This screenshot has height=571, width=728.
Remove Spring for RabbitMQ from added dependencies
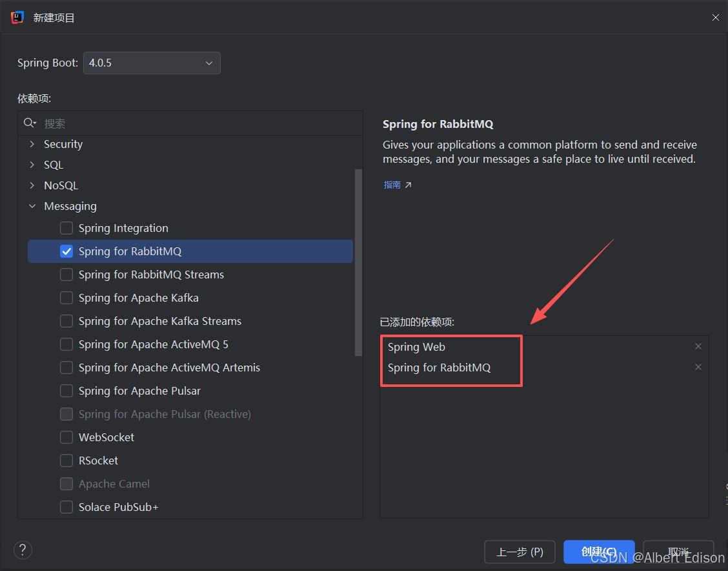[698, 367]
